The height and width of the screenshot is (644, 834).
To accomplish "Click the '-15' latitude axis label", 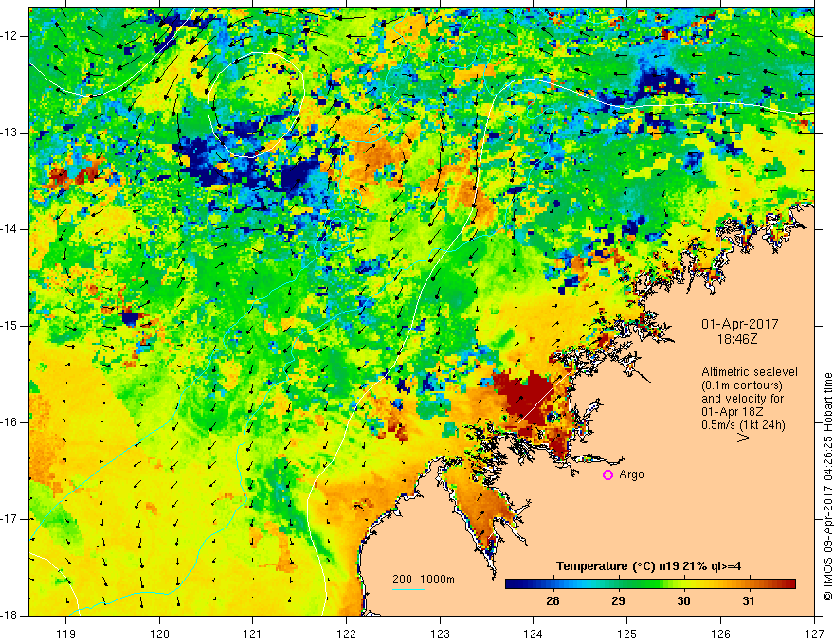I will [x=10, y=326].
